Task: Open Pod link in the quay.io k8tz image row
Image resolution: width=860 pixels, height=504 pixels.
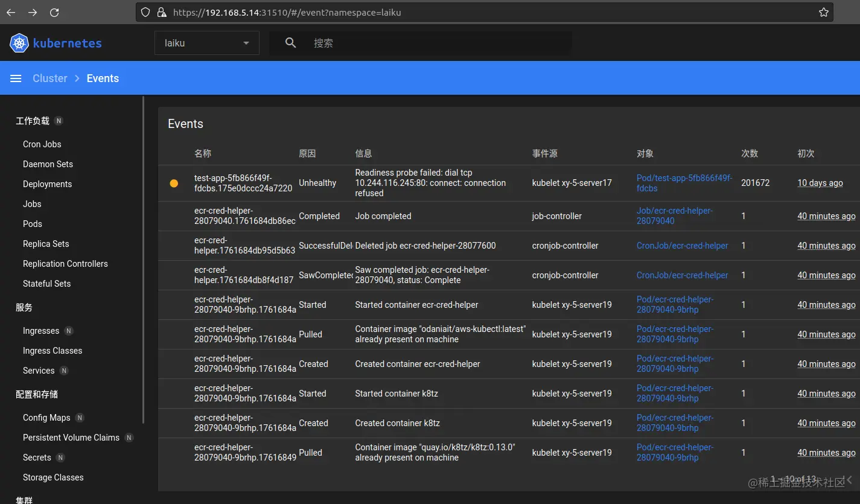Action: point(675,452)
